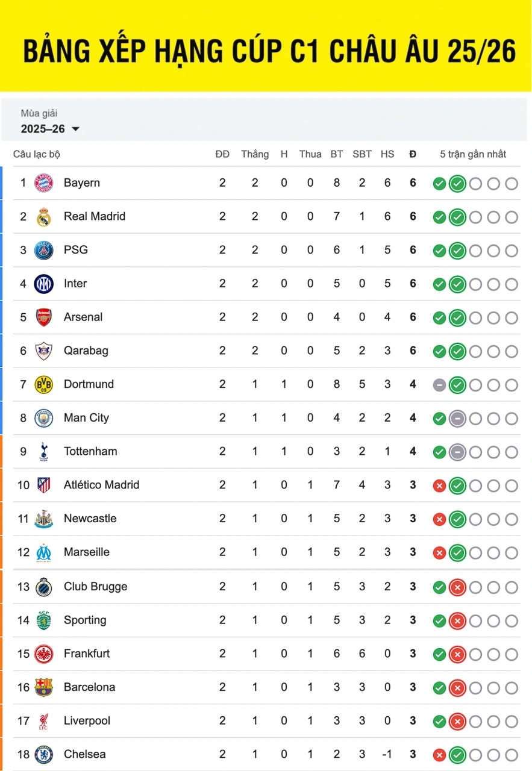Click Newcastle's first red loss indicator

pos(439,519)
